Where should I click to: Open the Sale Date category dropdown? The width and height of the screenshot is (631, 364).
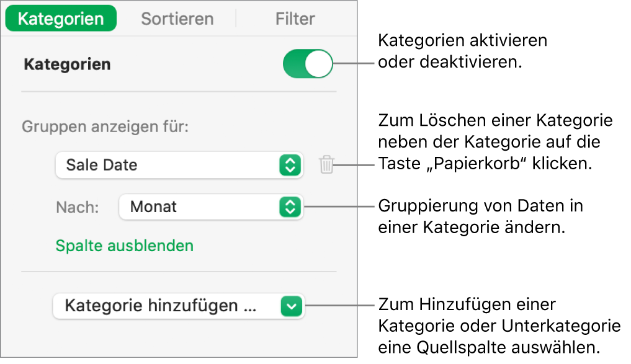pyautogui.click(x=179, y=166)
